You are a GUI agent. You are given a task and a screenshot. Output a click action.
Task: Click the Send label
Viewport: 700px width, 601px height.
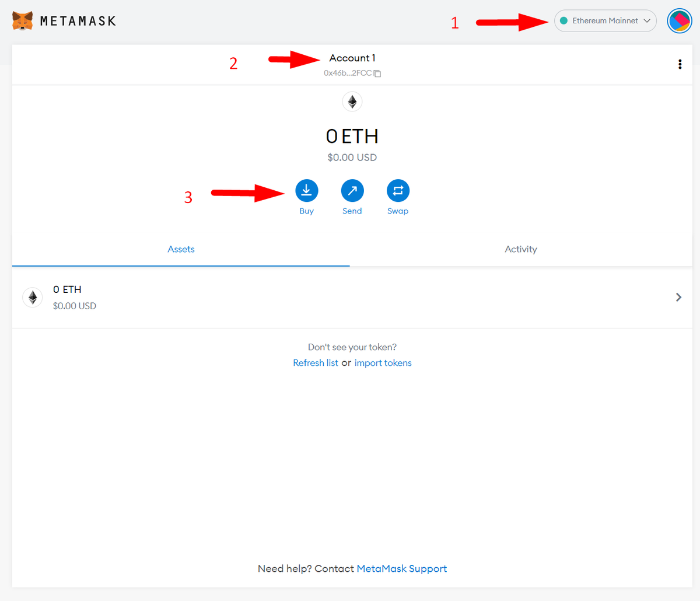(352, 211)
